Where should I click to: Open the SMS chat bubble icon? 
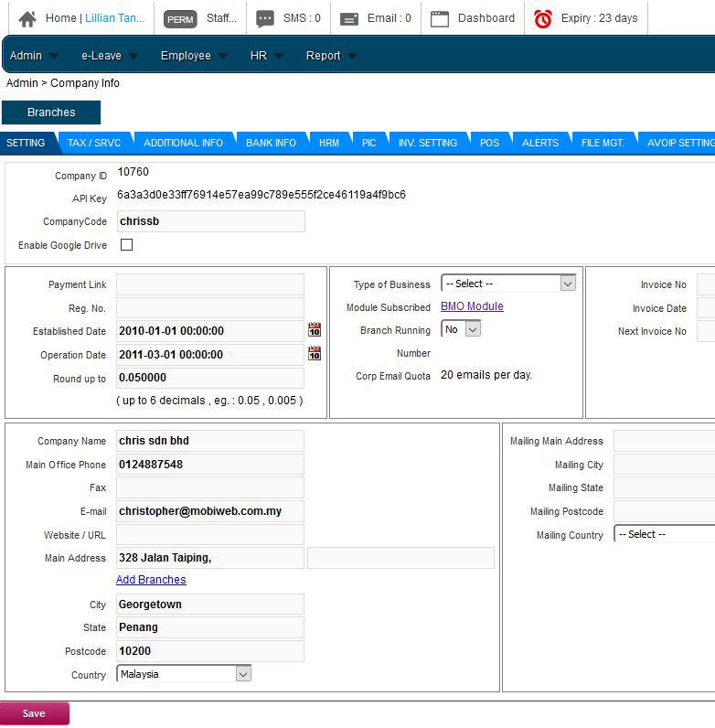[265, 18]
